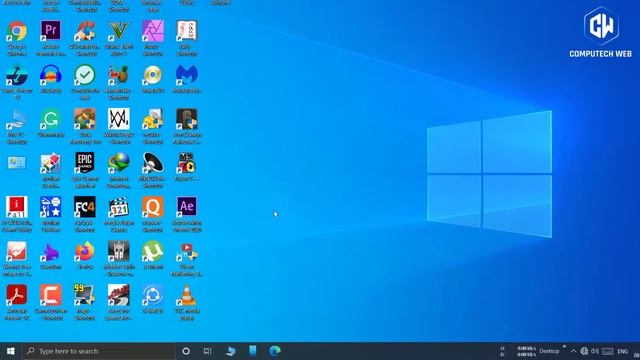The image size is (640, 360).
Task: Launch uTorrent from the desktop
Action: pos(153,251)
